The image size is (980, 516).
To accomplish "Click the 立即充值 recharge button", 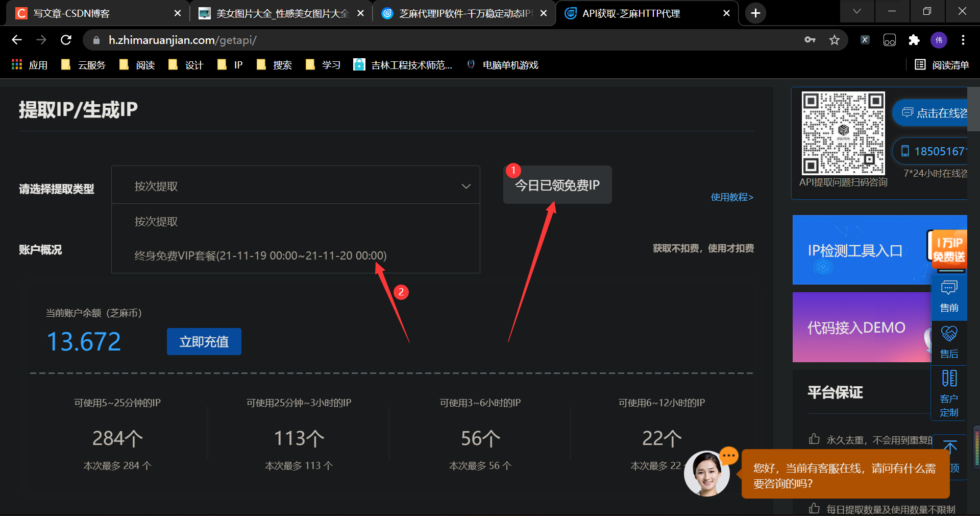I will [x=204, y=341].
